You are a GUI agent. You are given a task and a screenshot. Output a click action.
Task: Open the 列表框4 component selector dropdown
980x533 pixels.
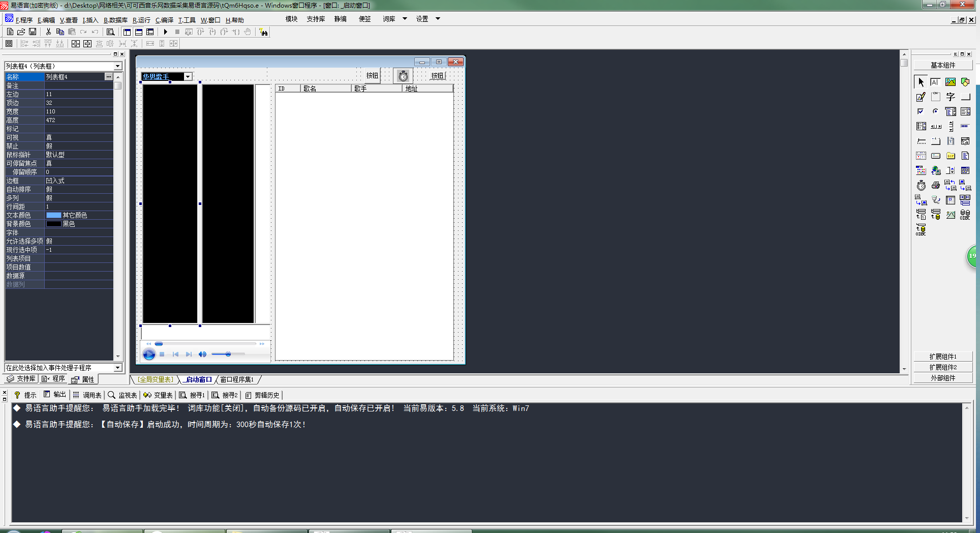117,66
